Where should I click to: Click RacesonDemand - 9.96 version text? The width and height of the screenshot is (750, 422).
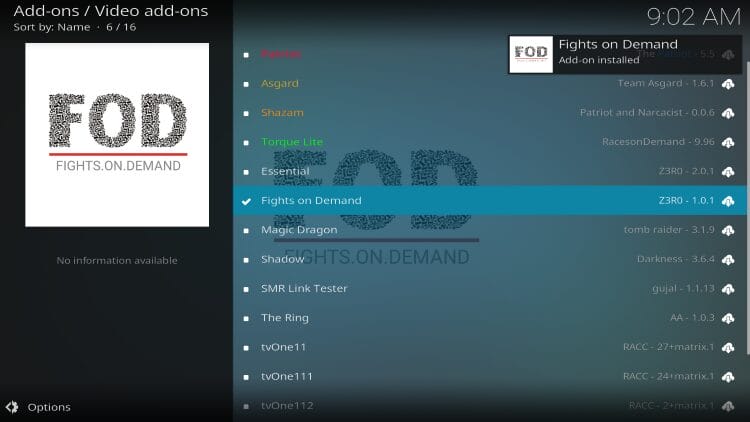tap(658, 142)
